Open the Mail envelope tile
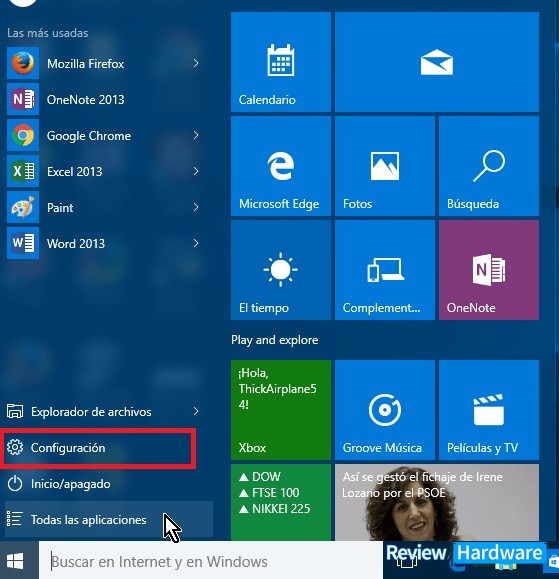The height and width of the screenshot is (579, 559). click(437, 62)
